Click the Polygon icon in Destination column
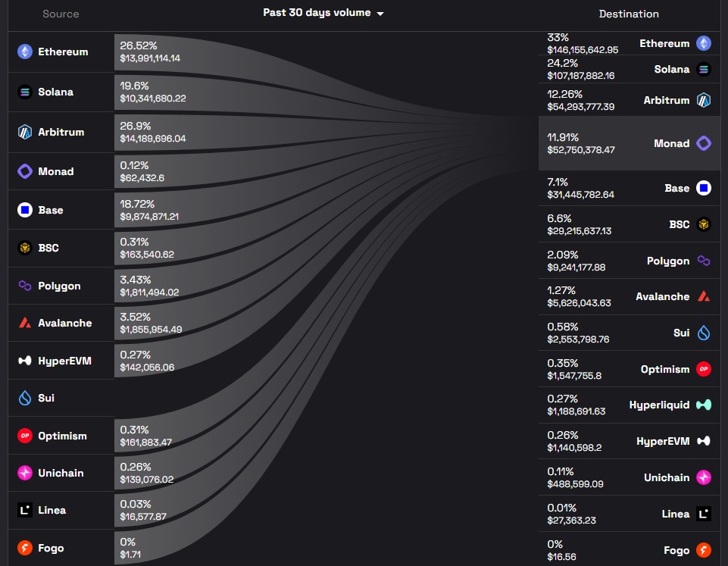This screenshot has height=566, width=728. (x=704, y=261)
